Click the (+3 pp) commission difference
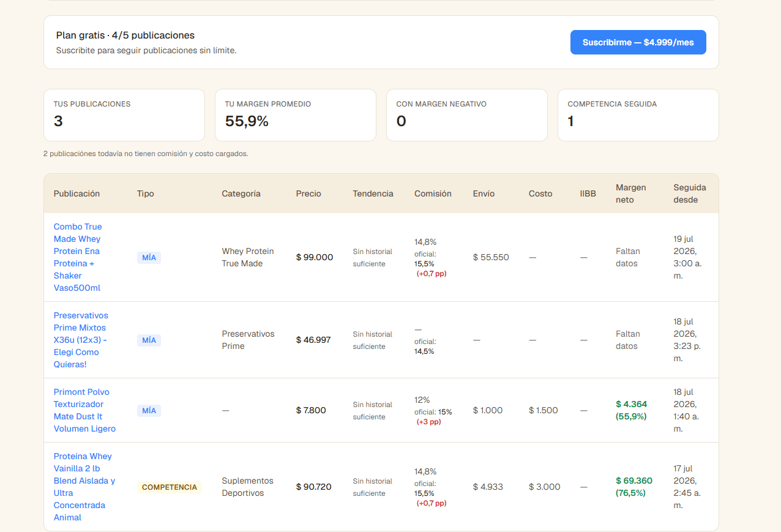The height and width of the screenshot is (532, 781). tap(428, 422)
